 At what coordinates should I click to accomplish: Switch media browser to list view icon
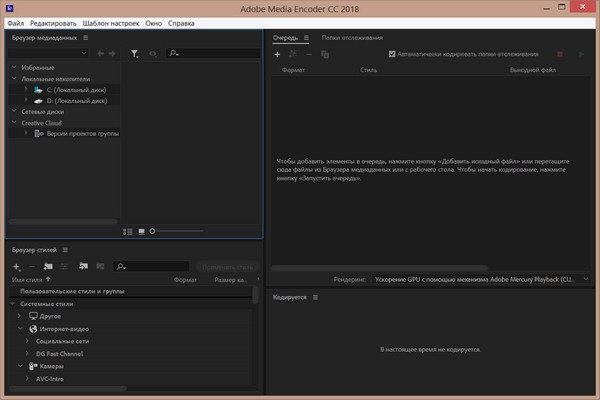128,231
